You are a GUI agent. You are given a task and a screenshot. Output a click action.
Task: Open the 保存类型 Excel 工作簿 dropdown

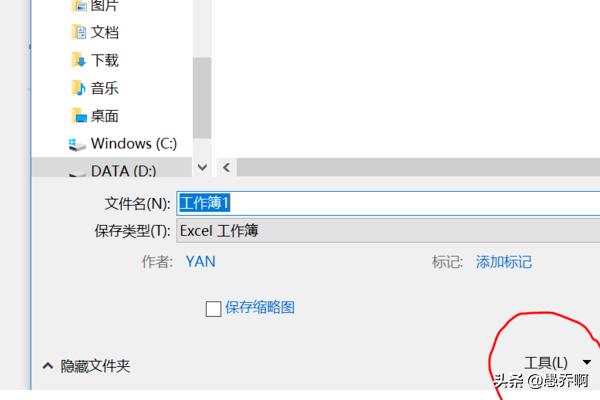[388, 231]
